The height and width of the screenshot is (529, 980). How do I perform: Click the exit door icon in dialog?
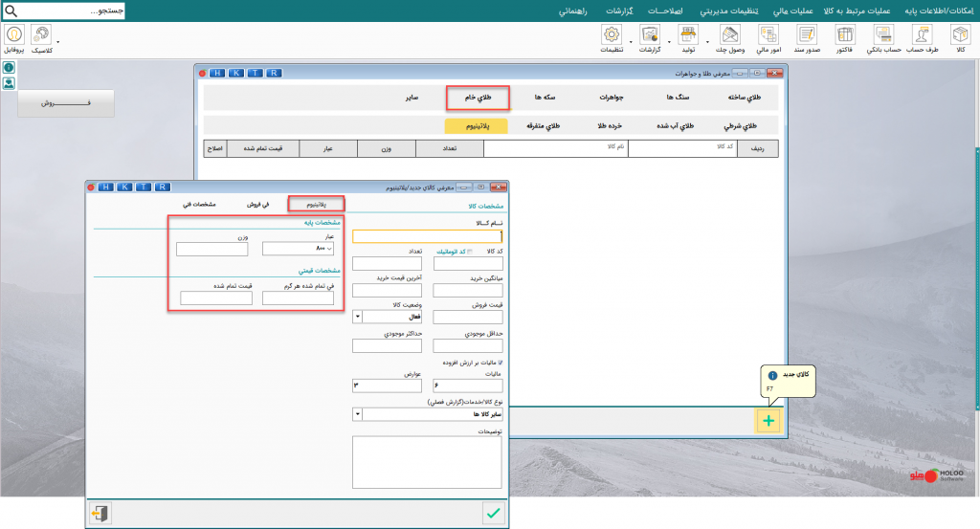pos(100,514)
